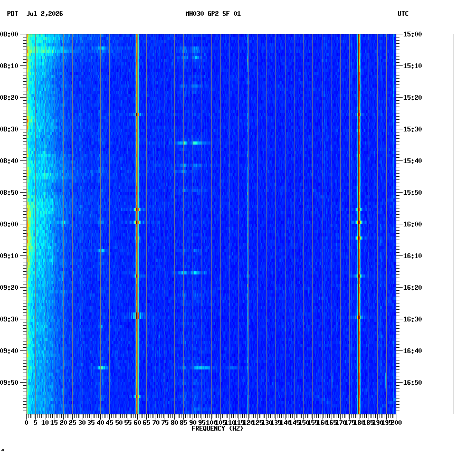Click the 40 Hz frequency tick label

coord(100,423)
